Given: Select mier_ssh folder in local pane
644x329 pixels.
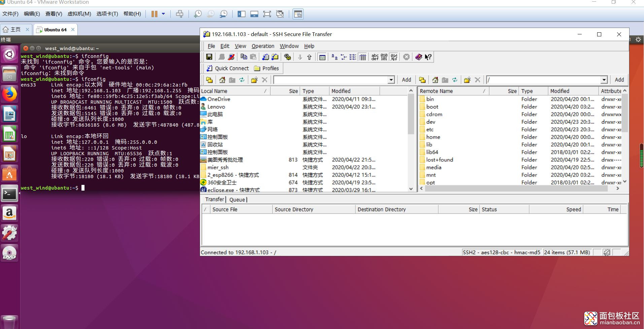Looking at the screenshot, I should (218, 167).
